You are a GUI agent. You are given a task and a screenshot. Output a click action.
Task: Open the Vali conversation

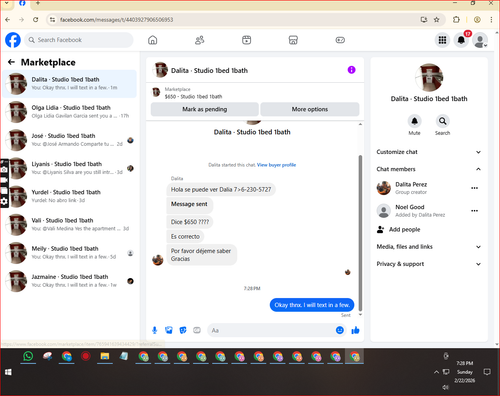point(69,224)
